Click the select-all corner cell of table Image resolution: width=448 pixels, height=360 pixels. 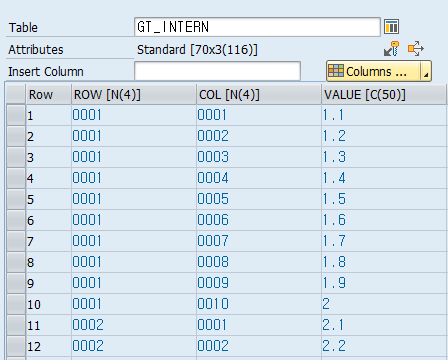tap(16, 94)
